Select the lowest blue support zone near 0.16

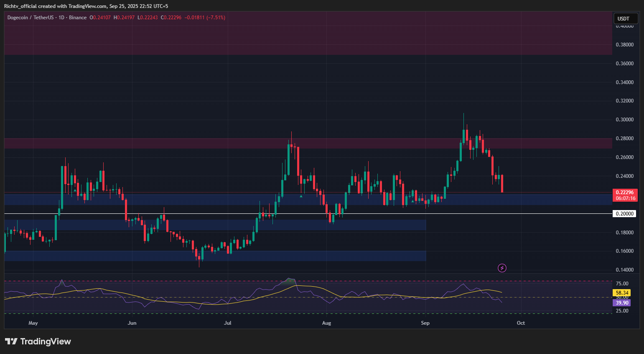(215, 256)
